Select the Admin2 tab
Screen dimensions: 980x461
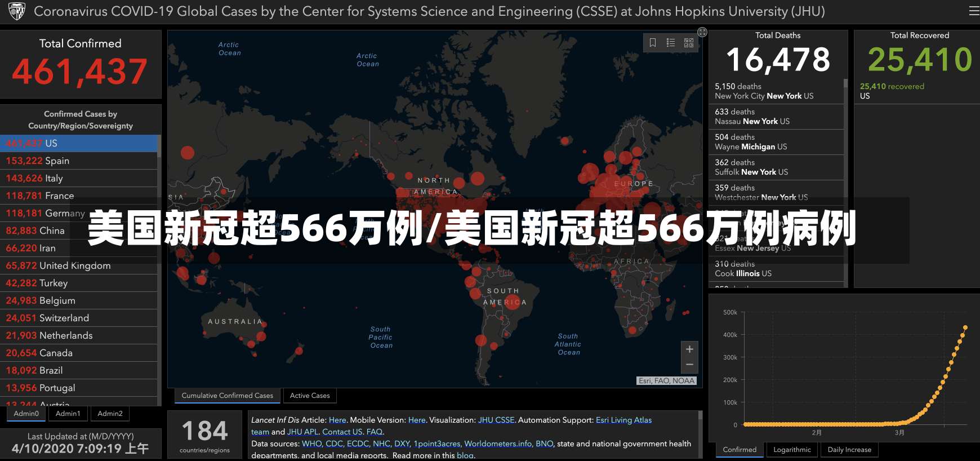click(x=110, y=414)
